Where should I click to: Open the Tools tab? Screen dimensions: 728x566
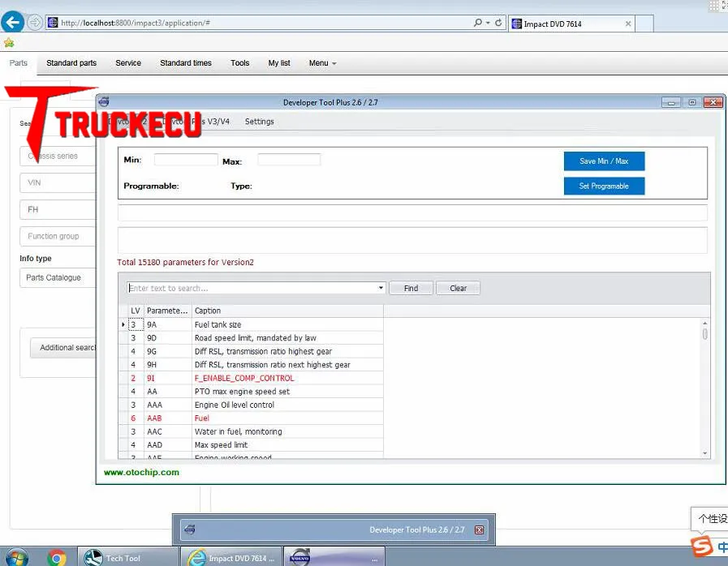[x=239, y=63]
